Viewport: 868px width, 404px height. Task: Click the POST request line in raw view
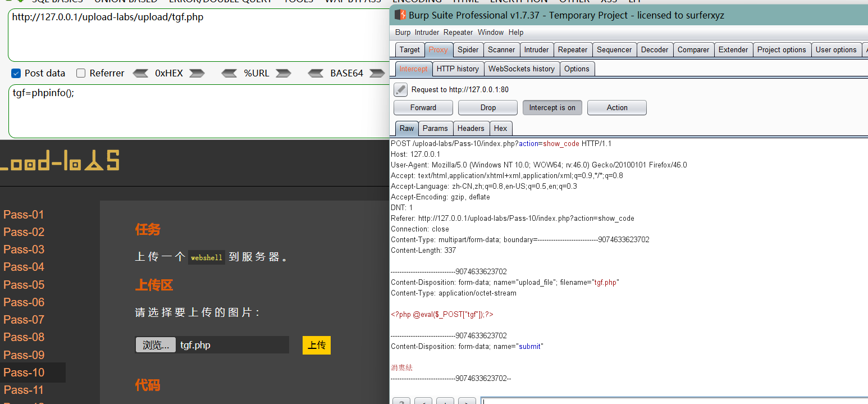(501, 144)
